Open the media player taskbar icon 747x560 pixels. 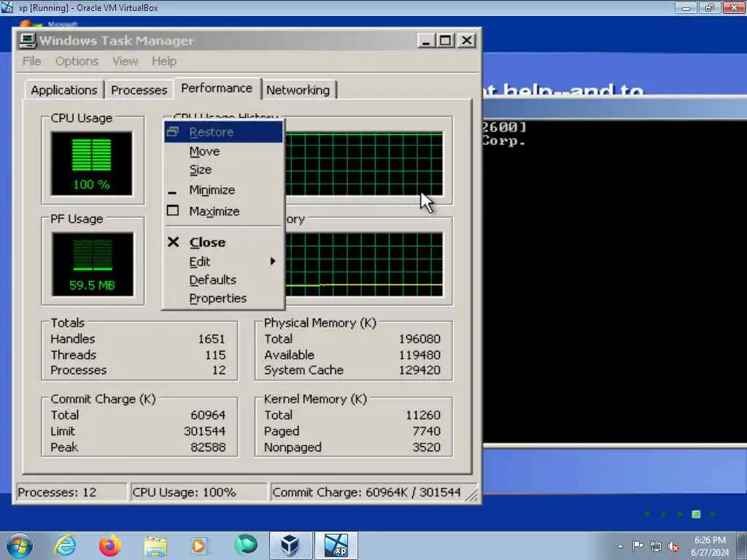coord(198,546)
